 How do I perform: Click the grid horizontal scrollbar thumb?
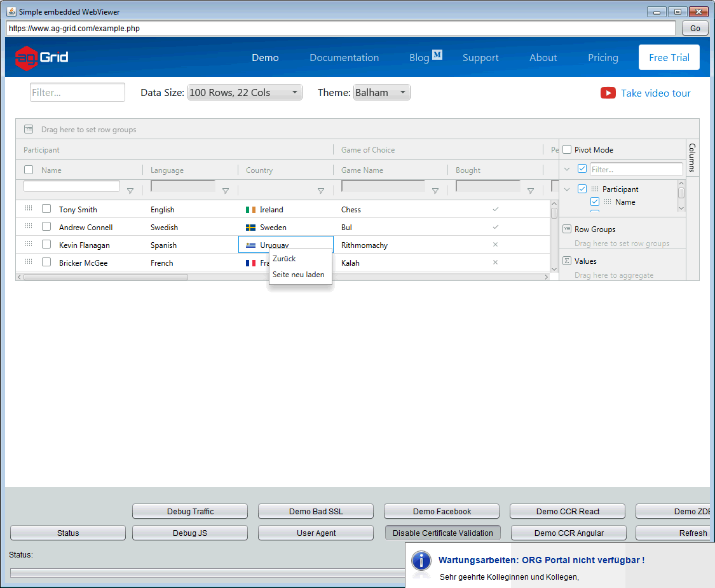105,277
